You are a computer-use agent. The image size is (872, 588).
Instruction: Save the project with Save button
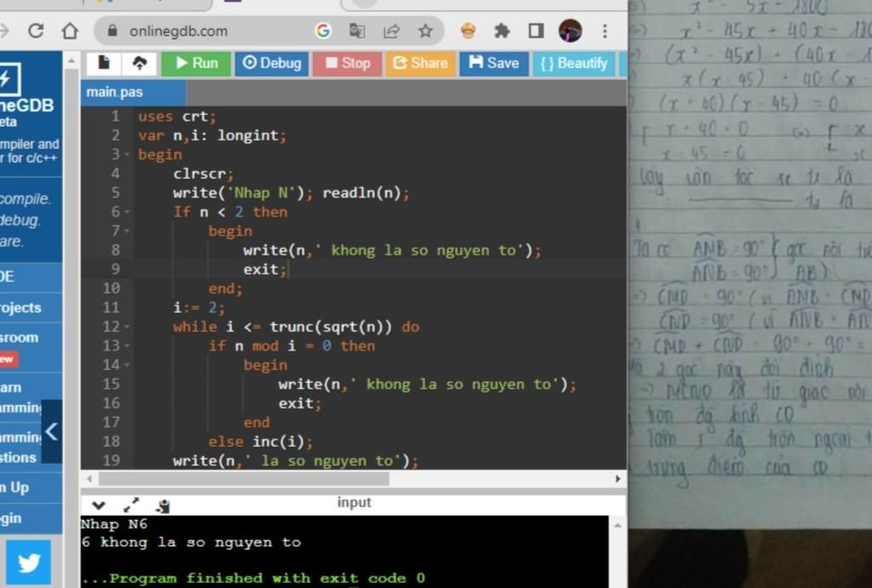pyautogui.click(x=494, y=63)
